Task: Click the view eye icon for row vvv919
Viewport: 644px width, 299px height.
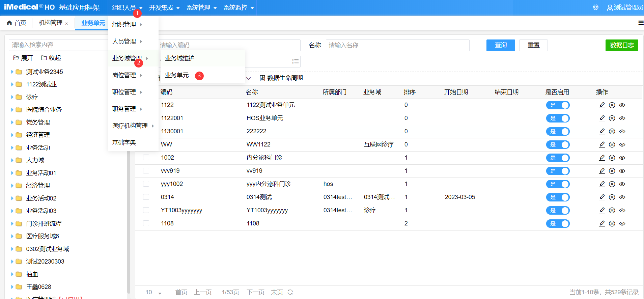Action: click(x=622, y=171)
